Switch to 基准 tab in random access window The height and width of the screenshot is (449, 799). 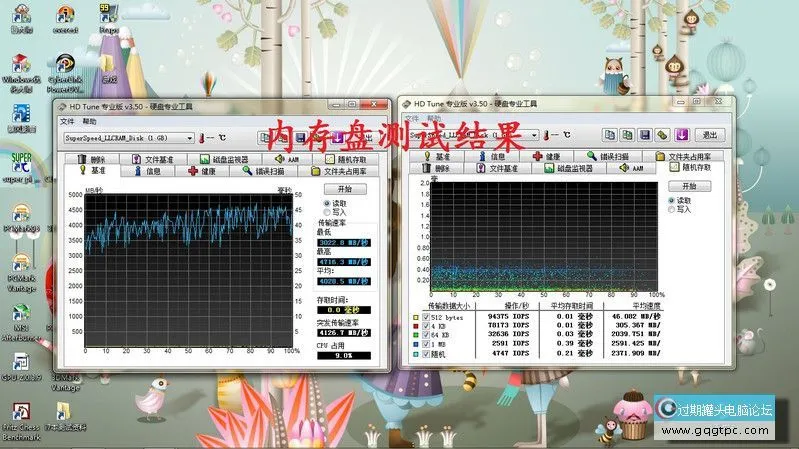(437, 156)
